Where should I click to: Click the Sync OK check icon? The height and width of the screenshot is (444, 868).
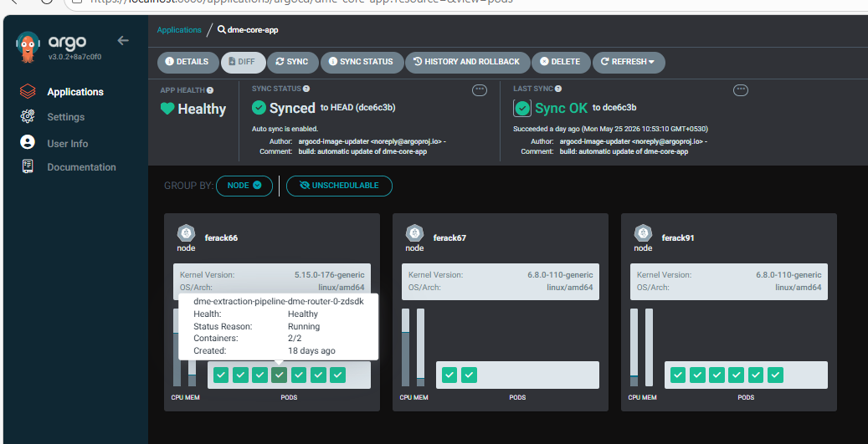(522, 108)
